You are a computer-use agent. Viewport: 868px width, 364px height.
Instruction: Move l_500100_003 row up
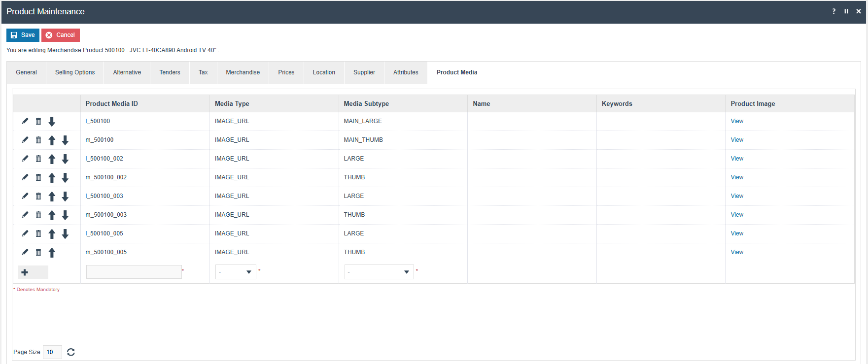pyautogui.click(x=52, y=197)
